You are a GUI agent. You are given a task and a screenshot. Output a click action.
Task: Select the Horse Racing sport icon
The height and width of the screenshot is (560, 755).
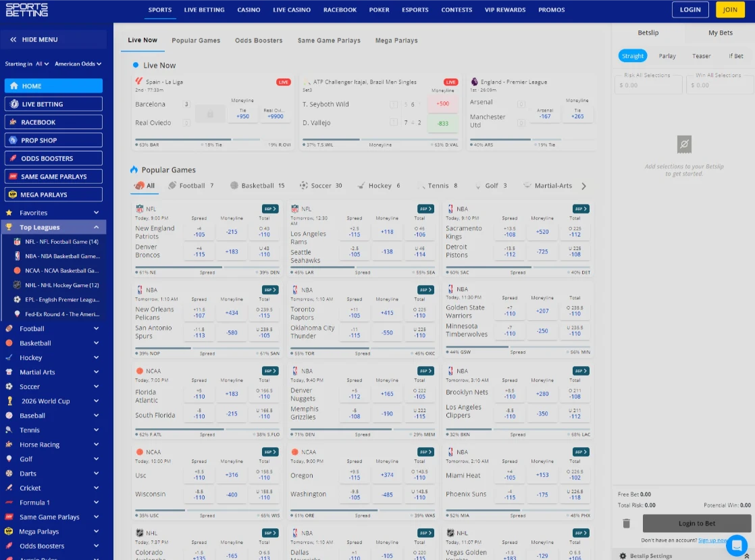[9, 444]
